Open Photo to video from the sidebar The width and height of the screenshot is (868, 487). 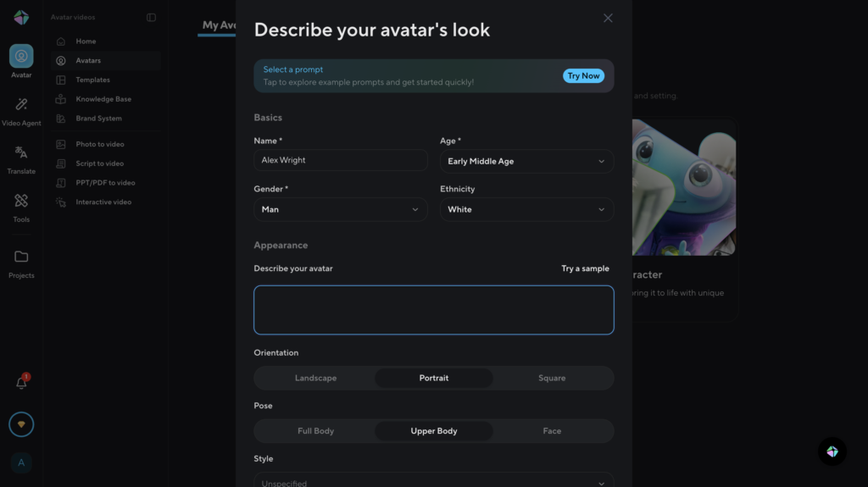point(106,145)
